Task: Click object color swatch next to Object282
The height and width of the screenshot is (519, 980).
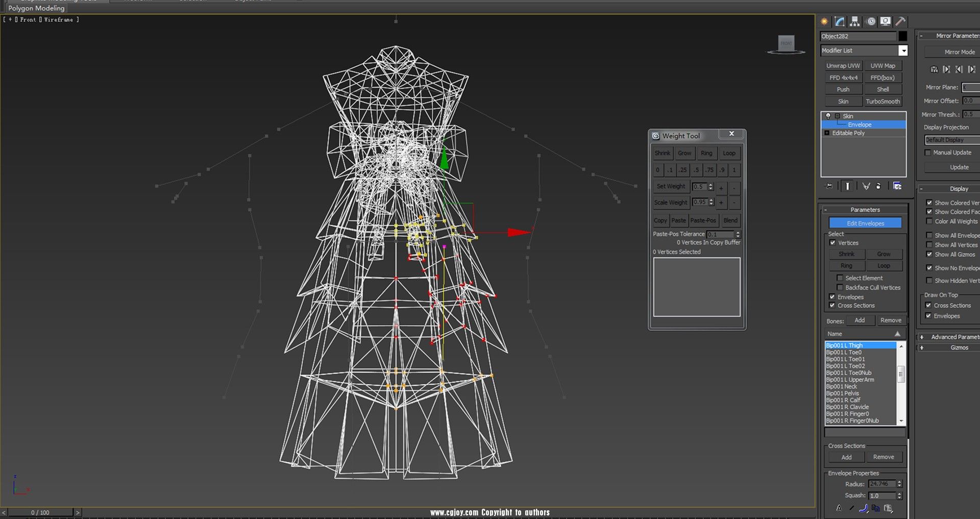Action: coord(903,36)
